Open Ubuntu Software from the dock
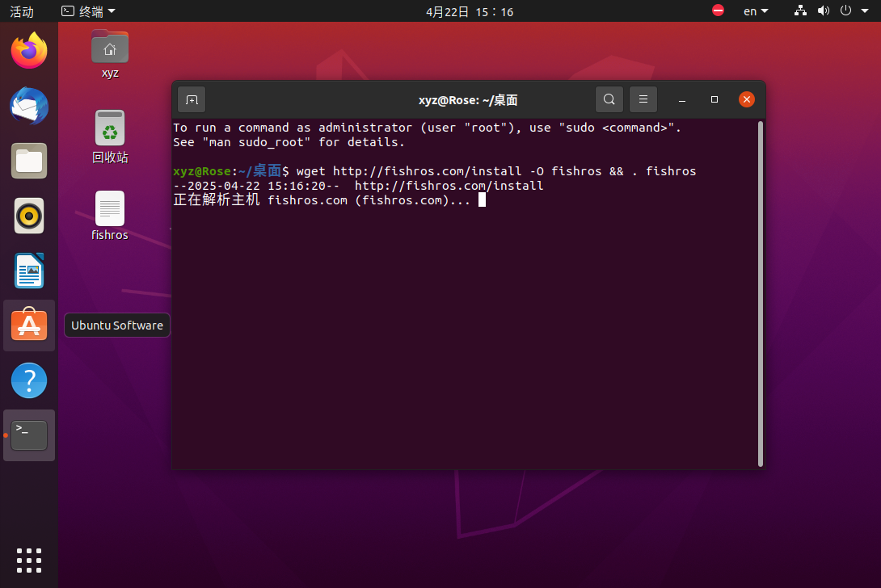 tap(29, 325)
